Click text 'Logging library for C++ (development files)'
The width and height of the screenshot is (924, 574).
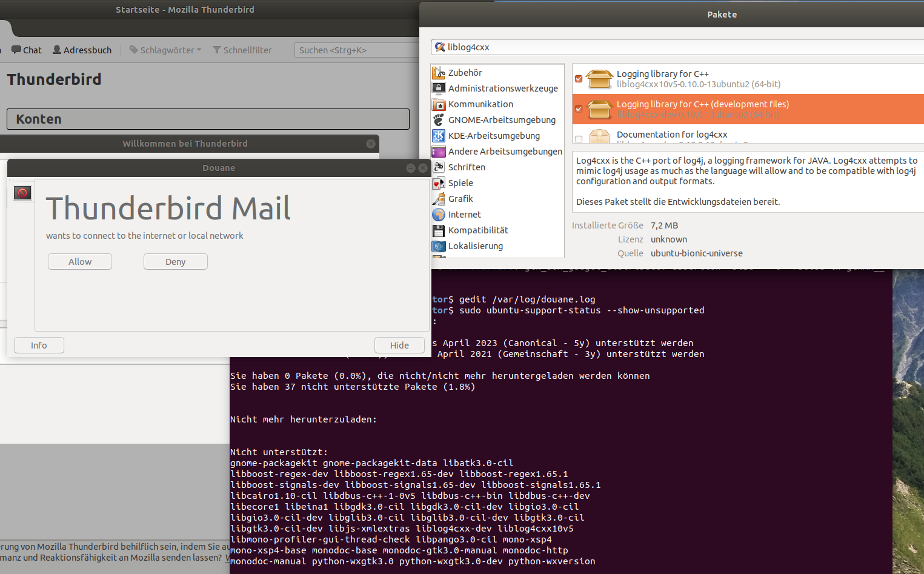[x=703, y=104]
